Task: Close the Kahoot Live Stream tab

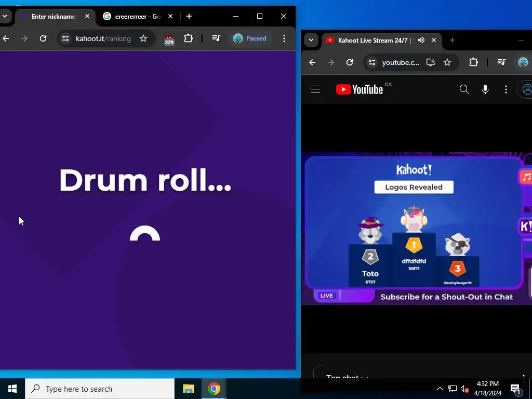Action: (x=434, y=40)
